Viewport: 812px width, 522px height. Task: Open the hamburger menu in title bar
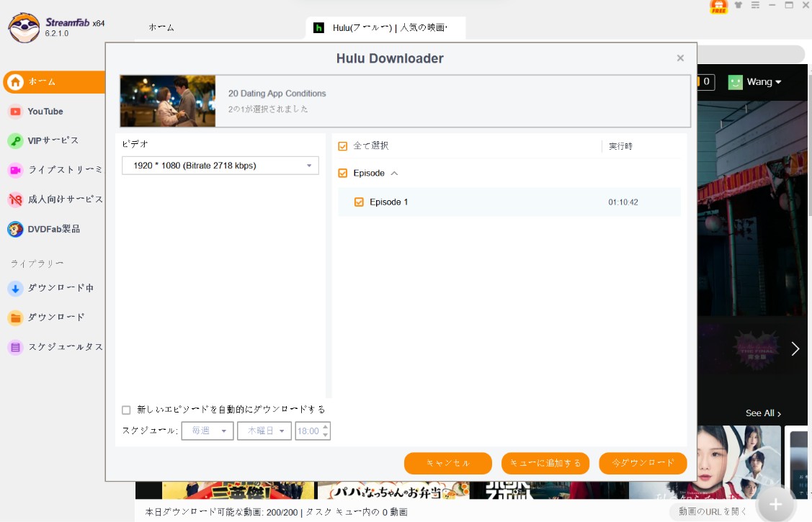click(756, 5)
